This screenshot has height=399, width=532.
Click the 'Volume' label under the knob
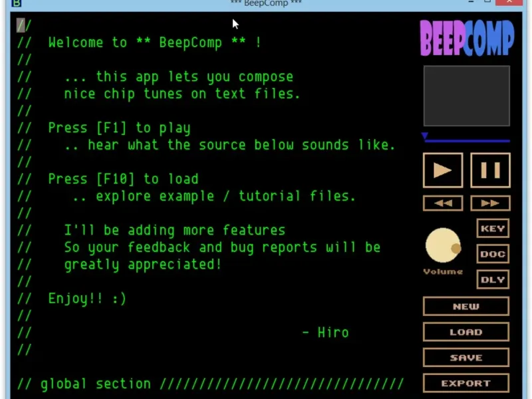click(443, 271)
